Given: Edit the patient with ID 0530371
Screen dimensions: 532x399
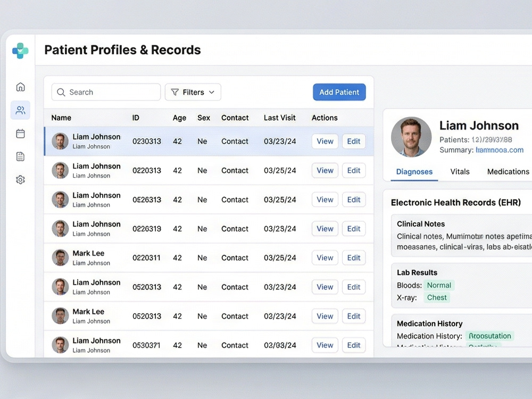Looking at the screenshot, I should 354,345.
